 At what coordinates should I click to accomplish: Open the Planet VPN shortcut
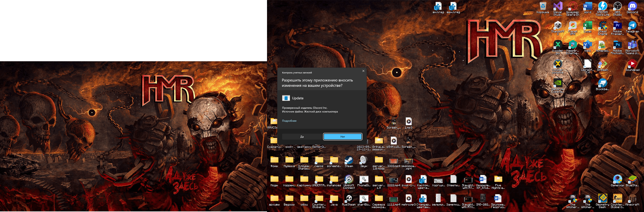click(x=573, y=28)
